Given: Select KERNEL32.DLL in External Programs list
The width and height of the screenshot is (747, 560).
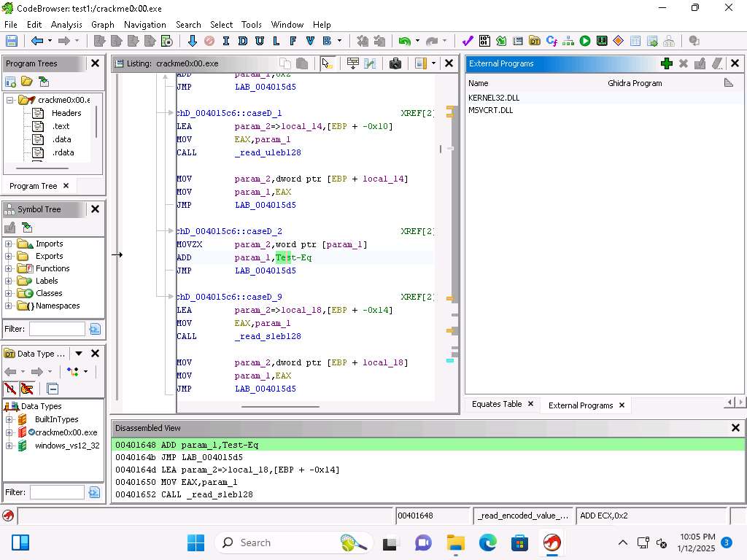Looking at the screenshot, I should click(x=494, y=98).
